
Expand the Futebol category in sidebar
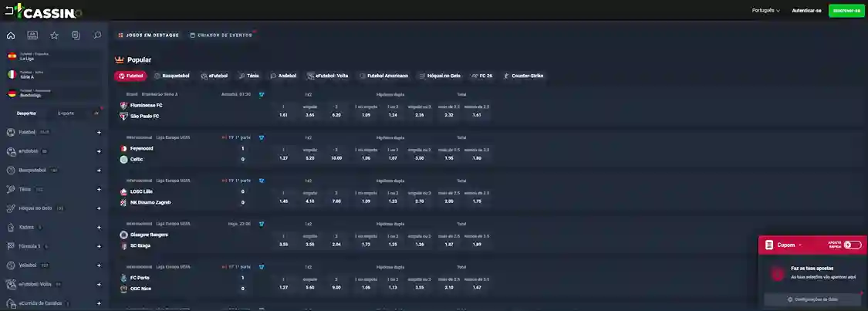pos(99,132)
